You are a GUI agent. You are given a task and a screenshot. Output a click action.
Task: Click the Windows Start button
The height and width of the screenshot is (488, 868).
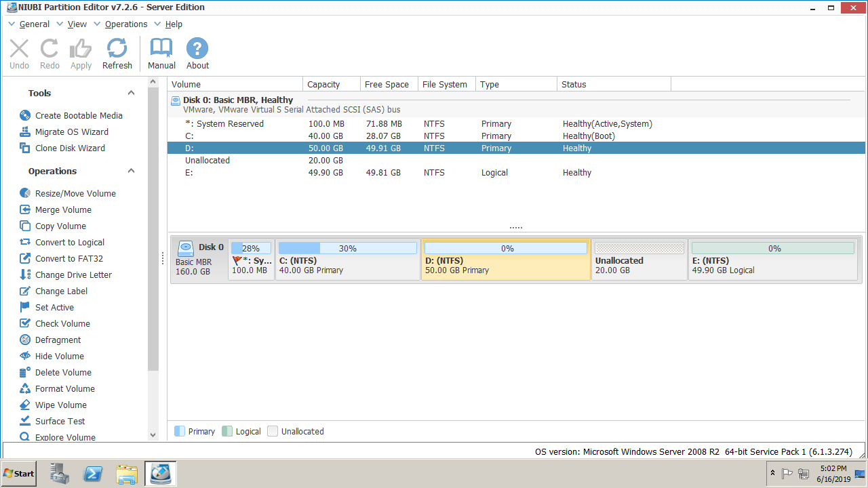pos(19,474)
